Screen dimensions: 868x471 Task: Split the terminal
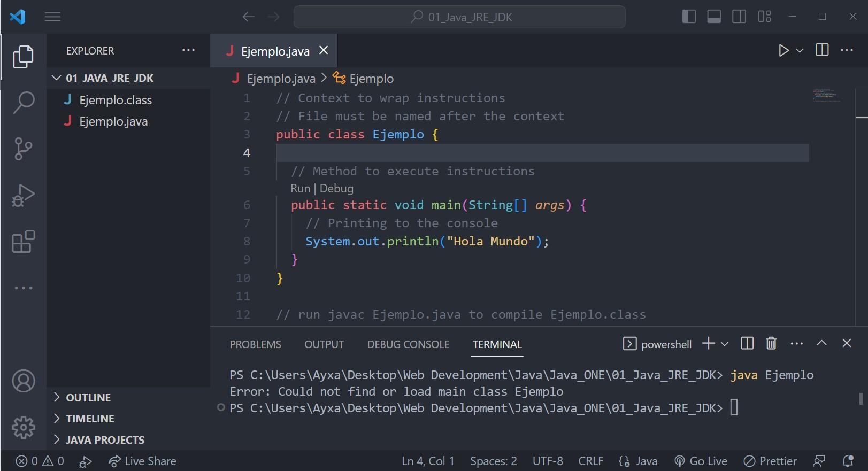(747, 343)
